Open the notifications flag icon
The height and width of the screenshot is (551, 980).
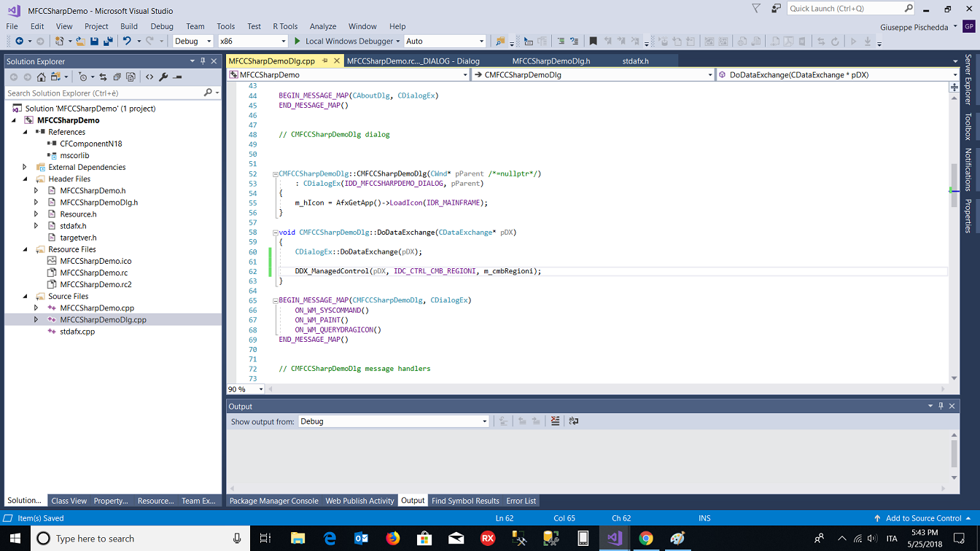(755, 9)
